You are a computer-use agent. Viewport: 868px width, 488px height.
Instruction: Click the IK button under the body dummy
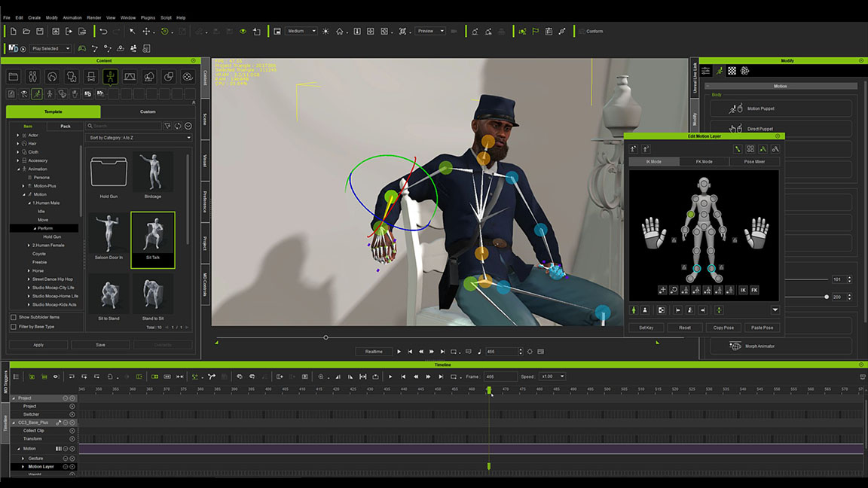[743, 290]
